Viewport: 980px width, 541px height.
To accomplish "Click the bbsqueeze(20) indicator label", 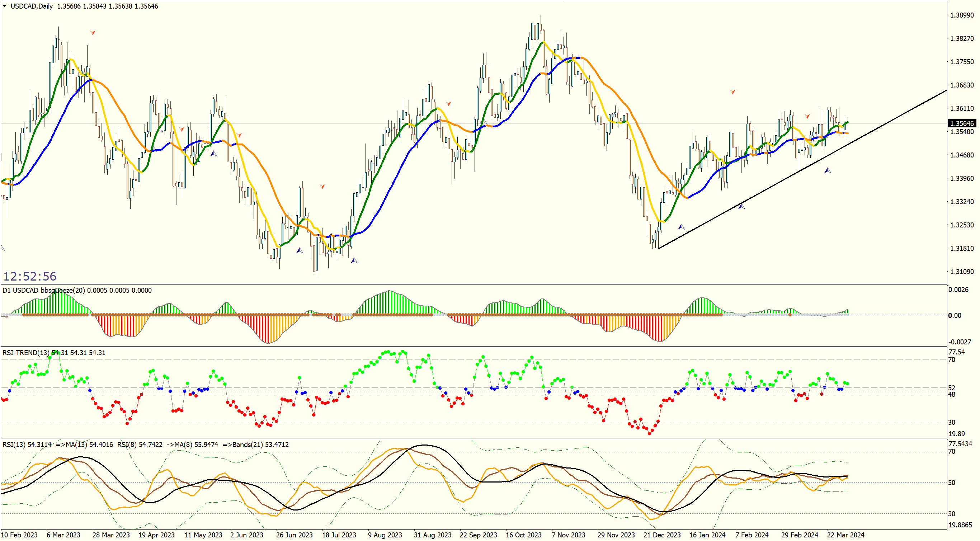I will click(x=62, y=290).
